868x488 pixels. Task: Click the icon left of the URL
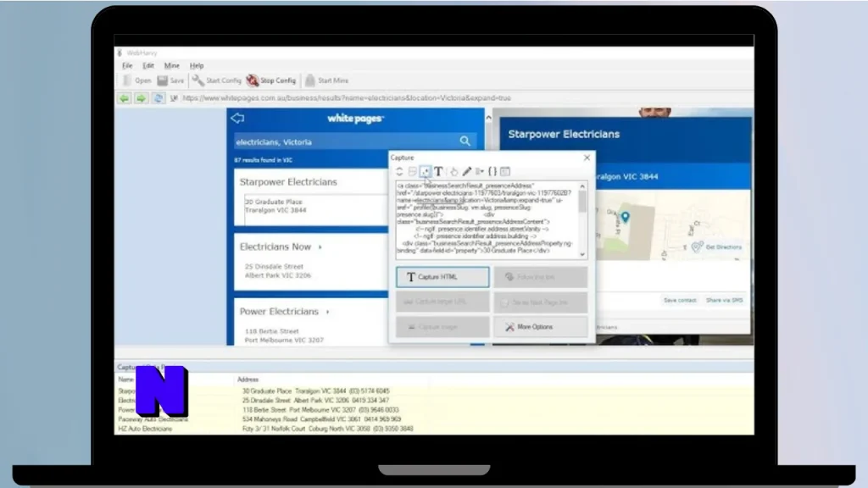pos(174,98)
